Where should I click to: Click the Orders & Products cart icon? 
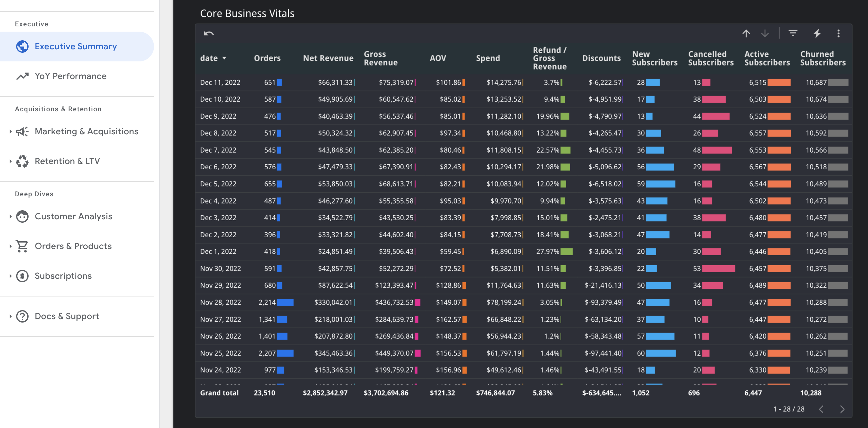pos(22,246)
